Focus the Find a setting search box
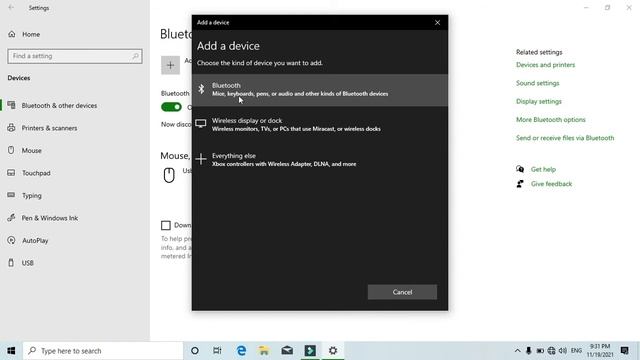Image resolution: width=640 pixels, height=360 pixels. (75, 56)
